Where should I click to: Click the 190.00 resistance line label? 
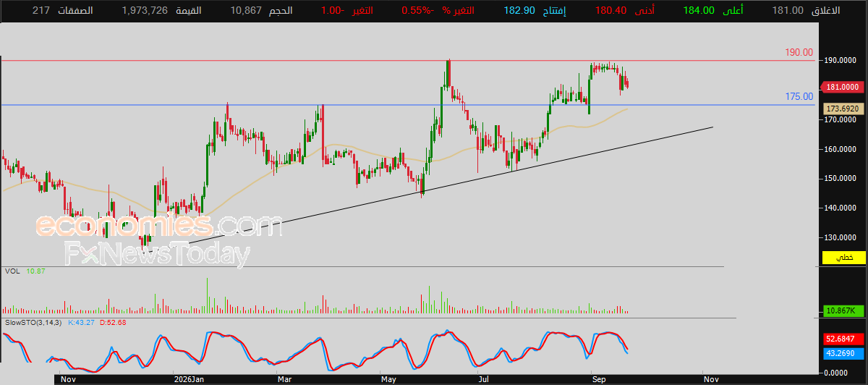click(x=799, y=53)
